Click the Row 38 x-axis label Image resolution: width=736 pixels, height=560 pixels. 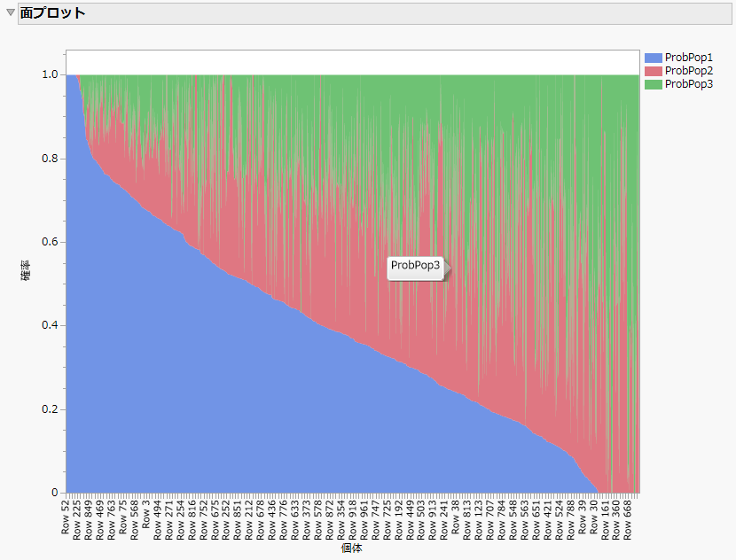pyautogui.click(x=456, y=517)
